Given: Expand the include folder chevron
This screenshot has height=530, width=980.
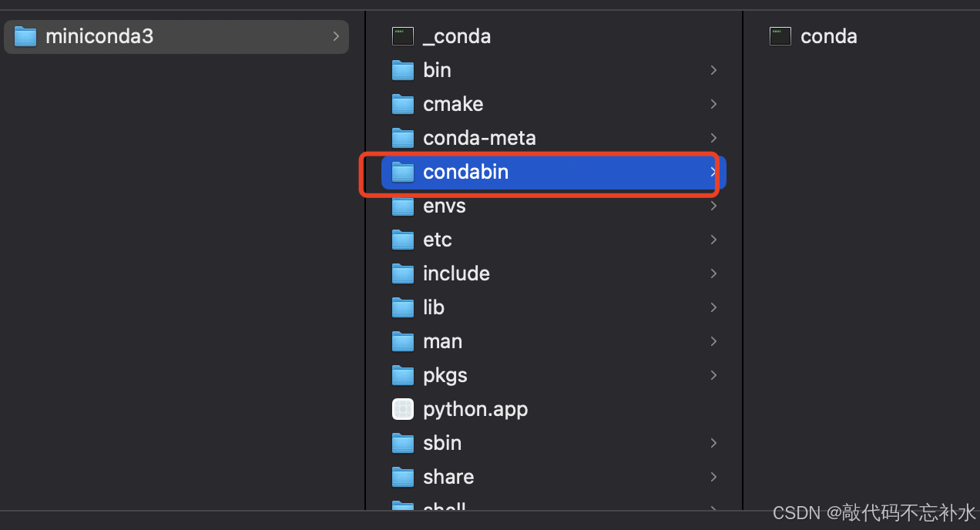Looking at the screenshot, I should click(713, 273).
